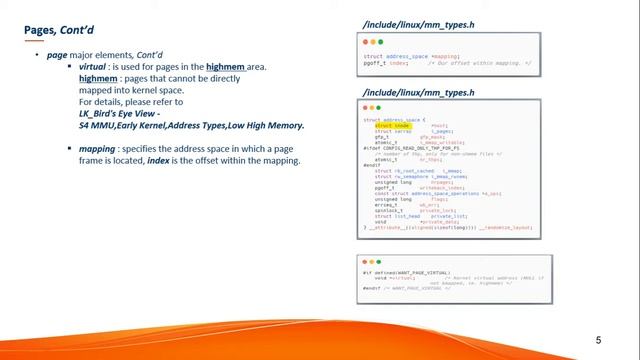Click 'struct rb_root_cached i_mmap' code line
Viewport: 640px width, 360px height.
[418, 171]
